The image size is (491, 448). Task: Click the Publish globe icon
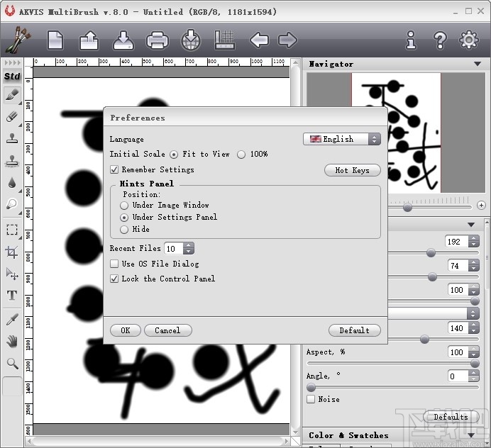[191, 40]
